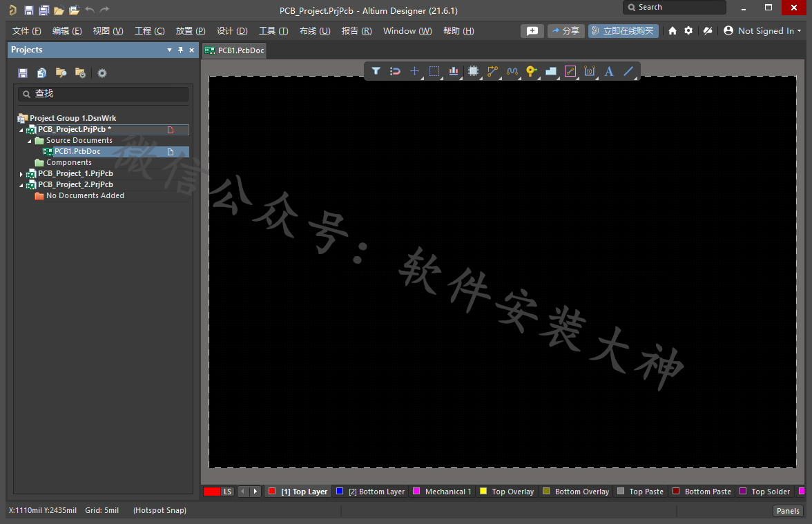Close the Projects panel
The height and width of the screenshot is (524, 812).
tap(192, 50)
